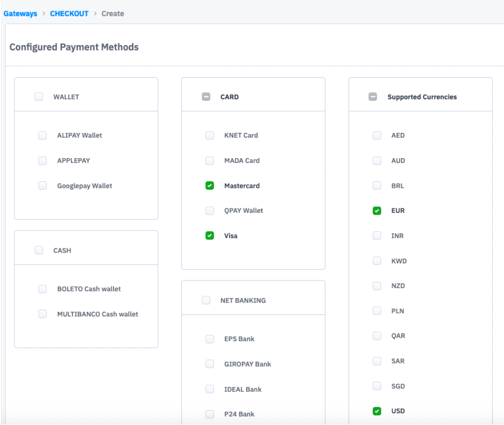Uncheck the Visa checkbox
The image size is (504, 425).
210,236
